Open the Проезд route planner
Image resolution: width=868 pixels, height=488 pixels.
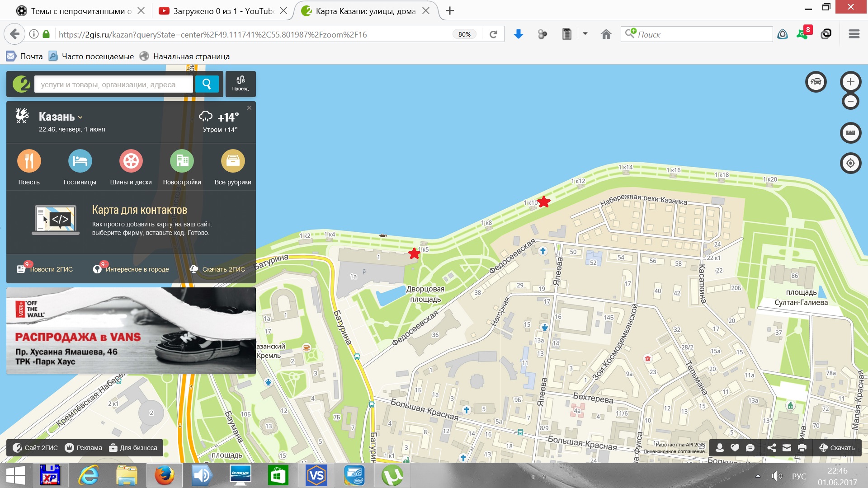point(241,84)
